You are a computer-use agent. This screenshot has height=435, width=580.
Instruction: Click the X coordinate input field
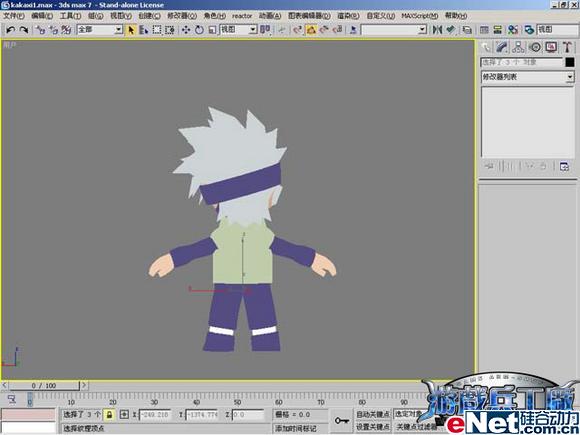[155, 415]
